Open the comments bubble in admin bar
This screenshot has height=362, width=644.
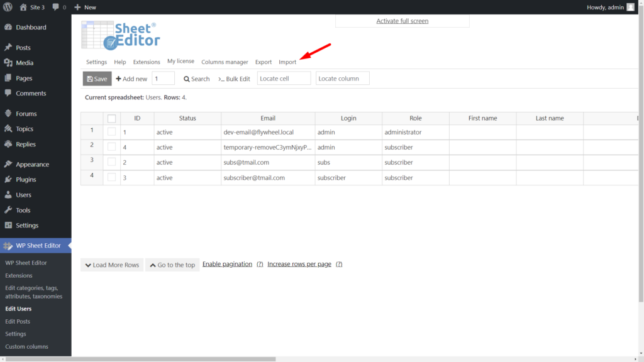pos(55,7)
